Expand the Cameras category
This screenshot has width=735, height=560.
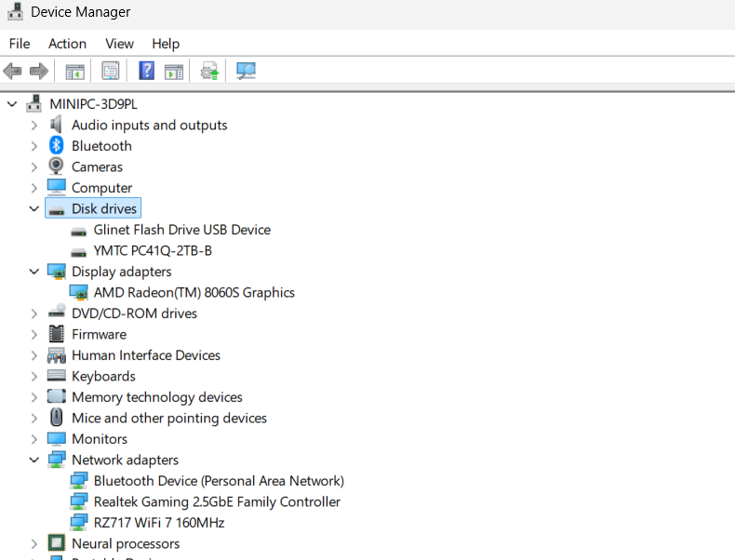point(33,167)
